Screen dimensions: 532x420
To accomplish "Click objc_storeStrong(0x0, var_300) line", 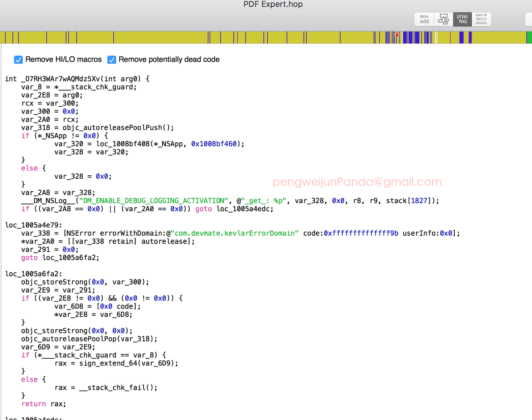I will (x=85, y=282).
